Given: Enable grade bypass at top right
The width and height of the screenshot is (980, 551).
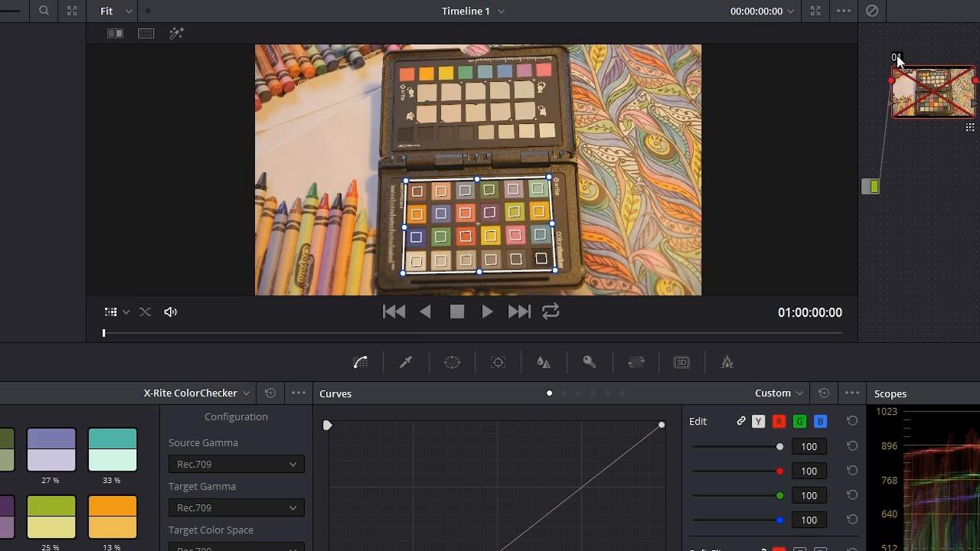Looking at the screenshot, I should [x=871, y=11].
